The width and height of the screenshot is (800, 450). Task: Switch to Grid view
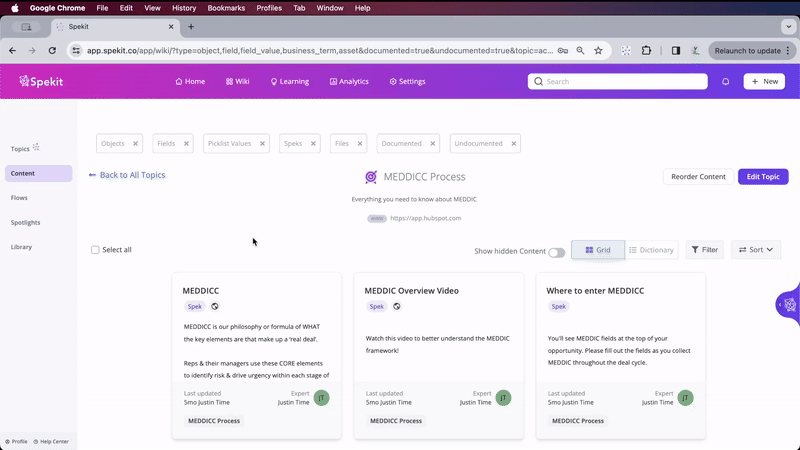[x=597, y=250]
